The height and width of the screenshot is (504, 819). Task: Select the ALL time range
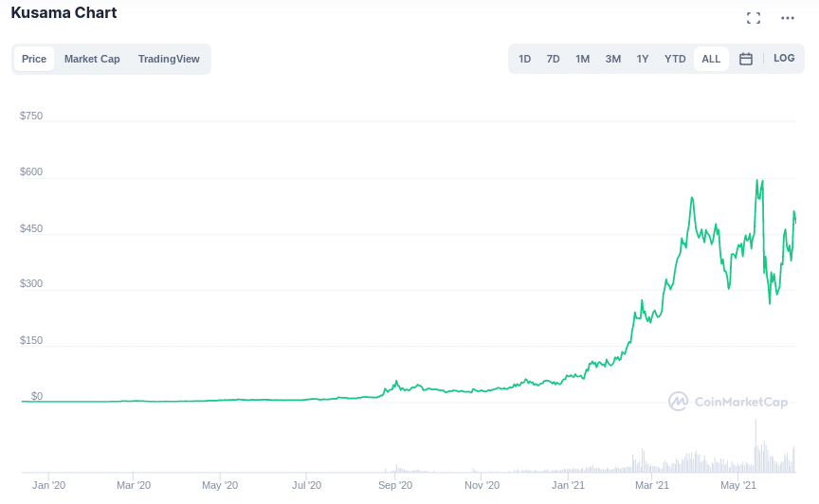(711, 59)
